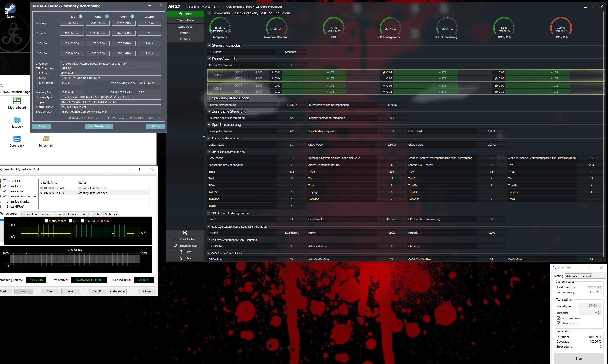Click the import/export icon above Zurücksetzen
Viewport: 608px width, 364px height.
point(185,233)
